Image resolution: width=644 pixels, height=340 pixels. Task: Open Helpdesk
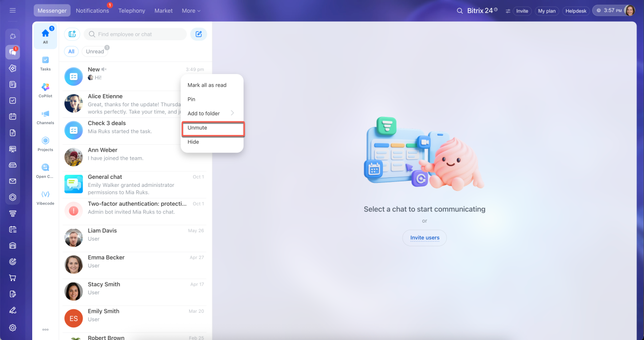pyautogui.click(x=576, y=11)
